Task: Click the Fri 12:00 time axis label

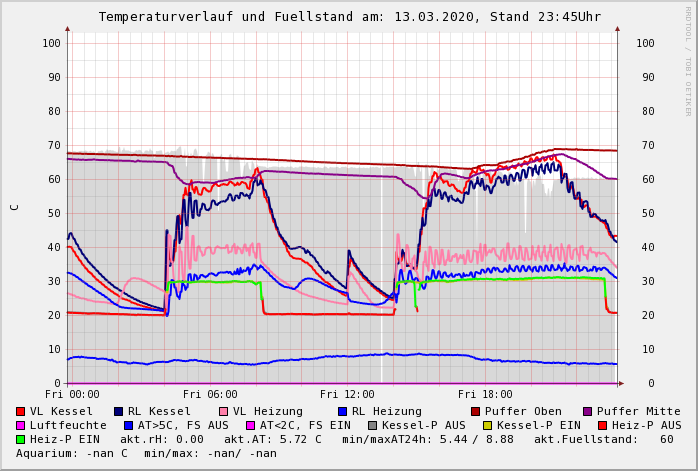Action: (x=347, y=395)
